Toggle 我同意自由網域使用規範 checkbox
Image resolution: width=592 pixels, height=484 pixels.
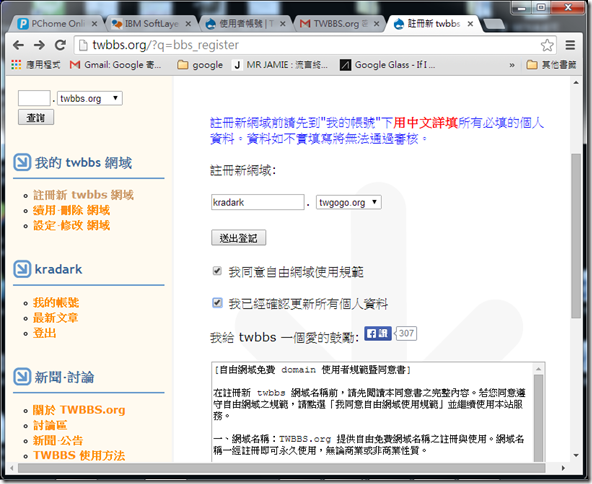pos(217,271)
